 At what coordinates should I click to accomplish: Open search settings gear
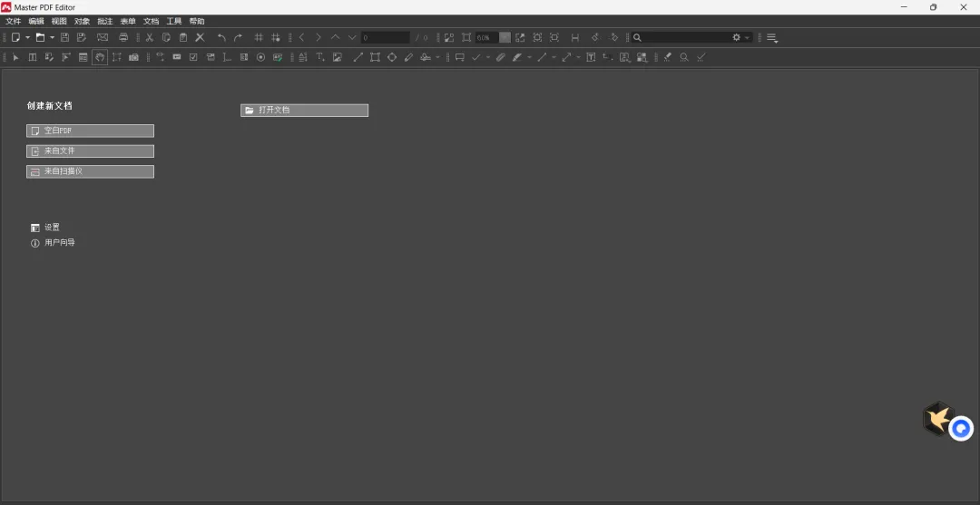737,37
